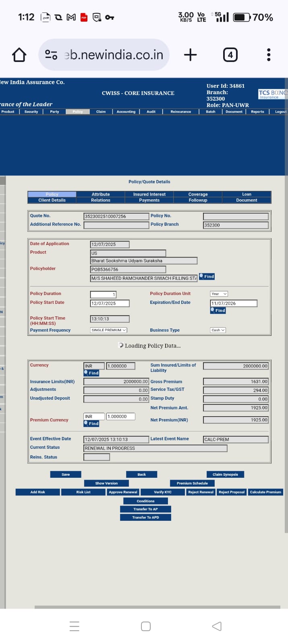Click the Risk List button
Screen dimensions: 288x644
(83, 492)
